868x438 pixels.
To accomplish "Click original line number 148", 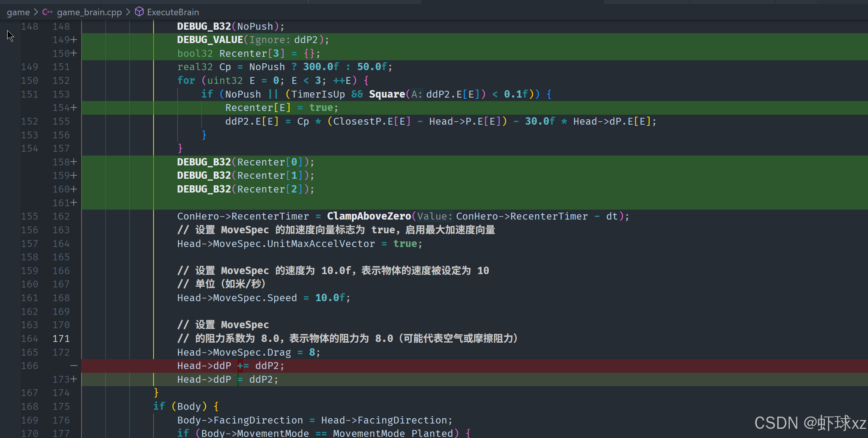I will pyautogui.click(x=29, y=27).
